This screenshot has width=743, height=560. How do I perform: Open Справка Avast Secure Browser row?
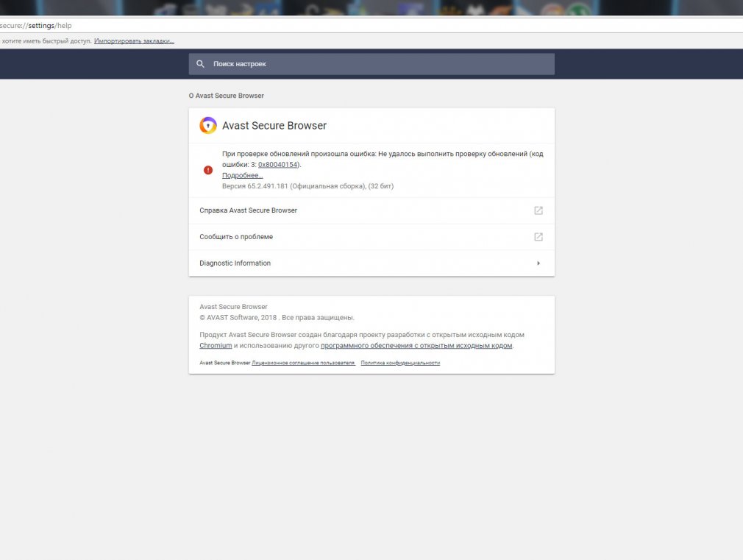371,210
